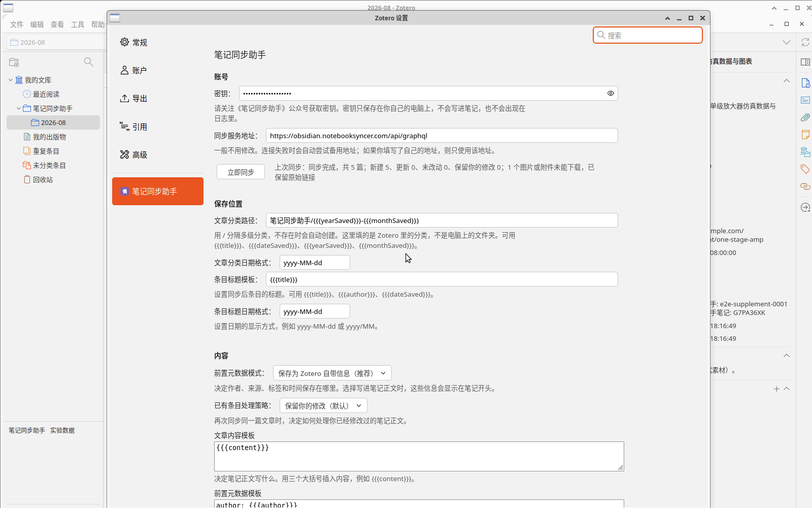Click the 同步服务地址 URL field
This screenshot has width=812, height=508.
442,136
